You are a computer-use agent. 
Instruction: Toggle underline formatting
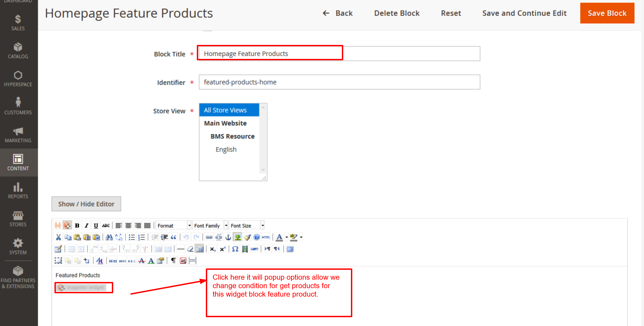pos(96,225)
